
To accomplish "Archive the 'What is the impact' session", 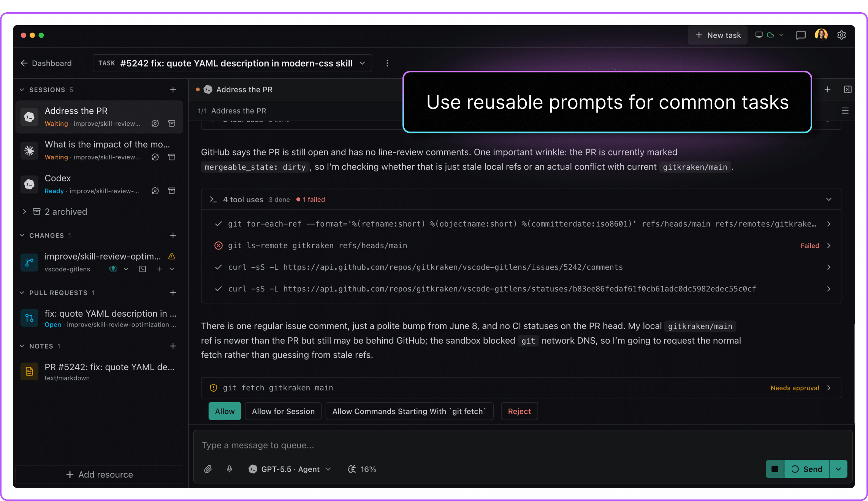I will [172, 157].
